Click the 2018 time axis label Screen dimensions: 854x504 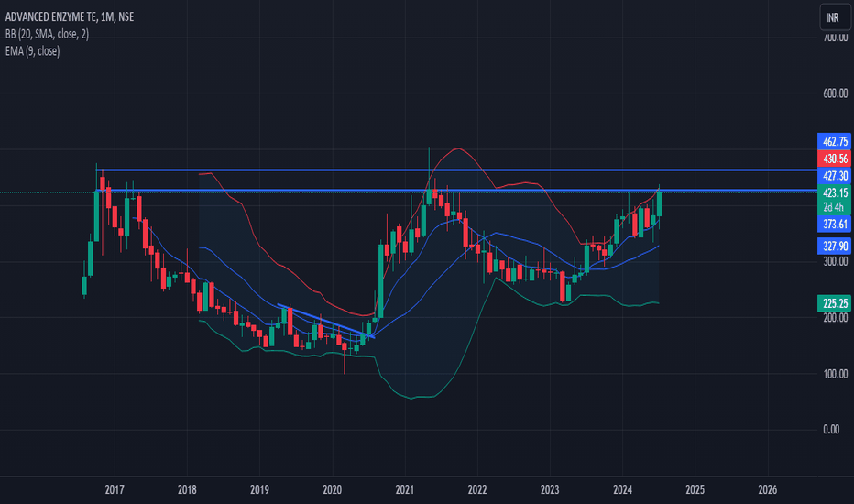[187, 490]
